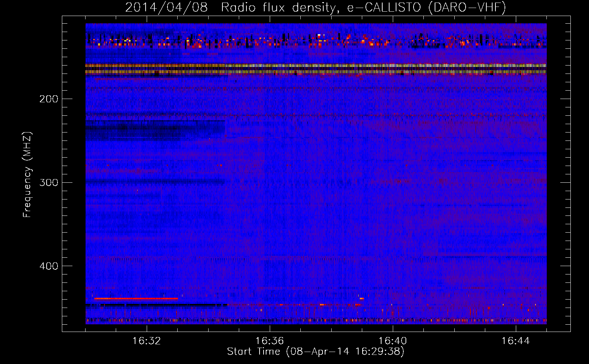The image size is (589, 364).
Task: Click the 'Start Time (08-Apr-14 16:29:38)' label
Action: [x=316, y=352]
